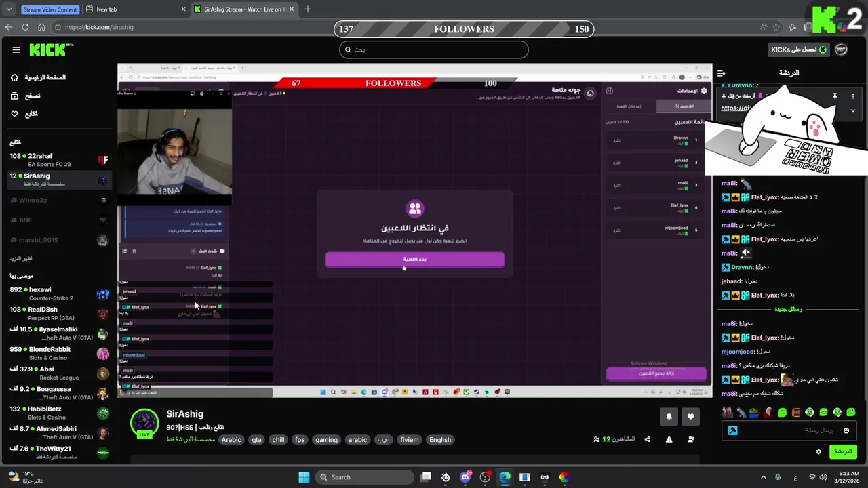Viewport: 868px width, 488px height.
Task: Click the gta tag
Action: pos(256,439)
